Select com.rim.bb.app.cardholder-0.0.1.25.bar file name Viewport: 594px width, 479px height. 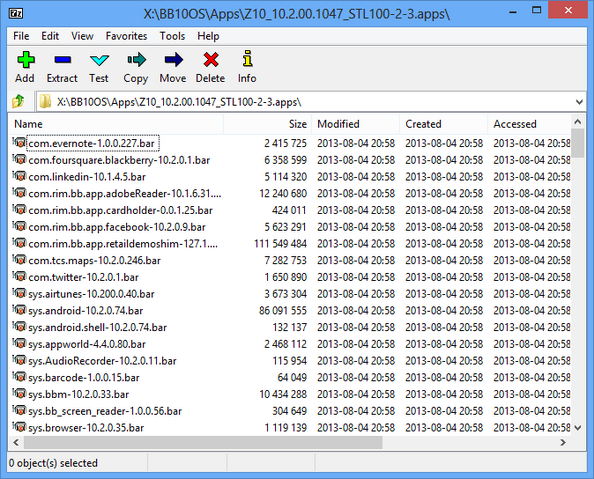coord(120,210)
